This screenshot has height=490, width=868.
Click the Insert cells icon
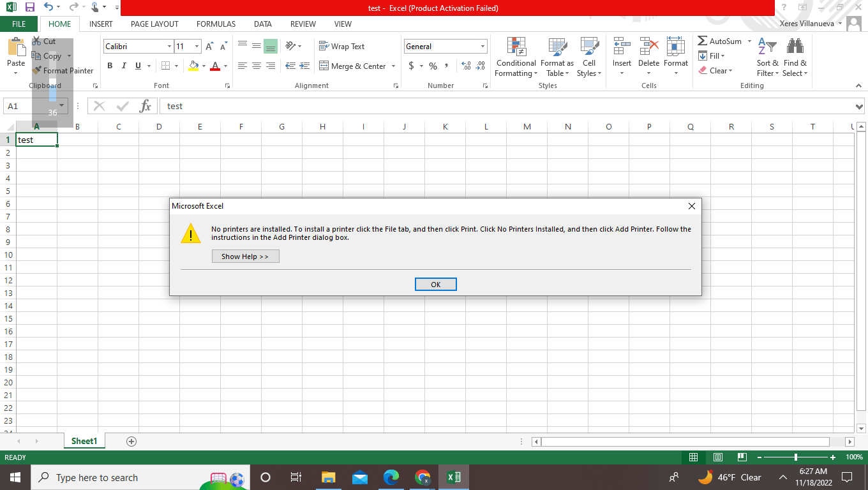tap(622, 47)
